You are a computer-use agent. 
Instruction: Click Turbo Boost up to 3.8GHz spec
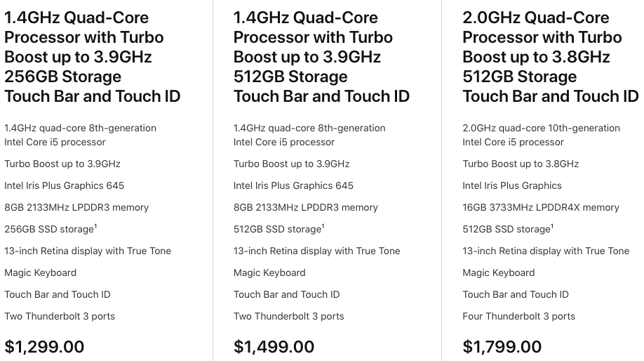[x=521, y=164]
